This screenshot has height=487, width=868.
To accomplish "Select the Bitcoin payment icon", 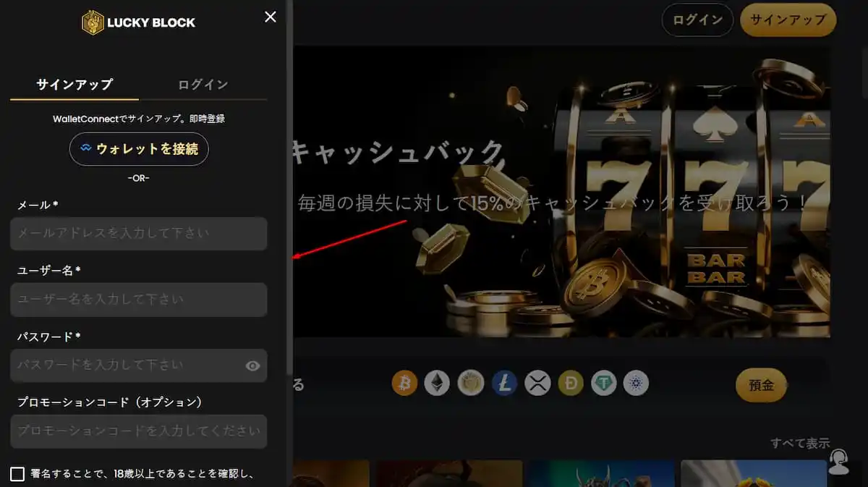I will tap(405, 384).
